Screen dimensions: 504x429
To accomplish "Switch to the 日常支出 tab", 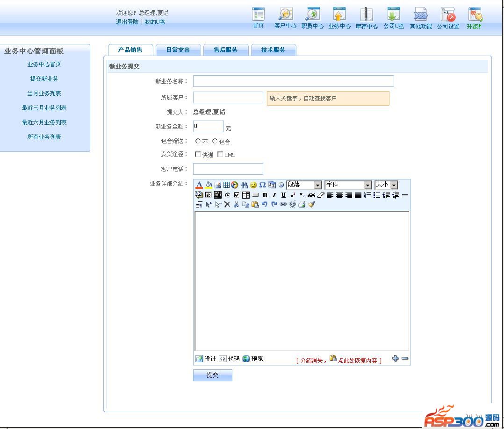I will 178,50.
